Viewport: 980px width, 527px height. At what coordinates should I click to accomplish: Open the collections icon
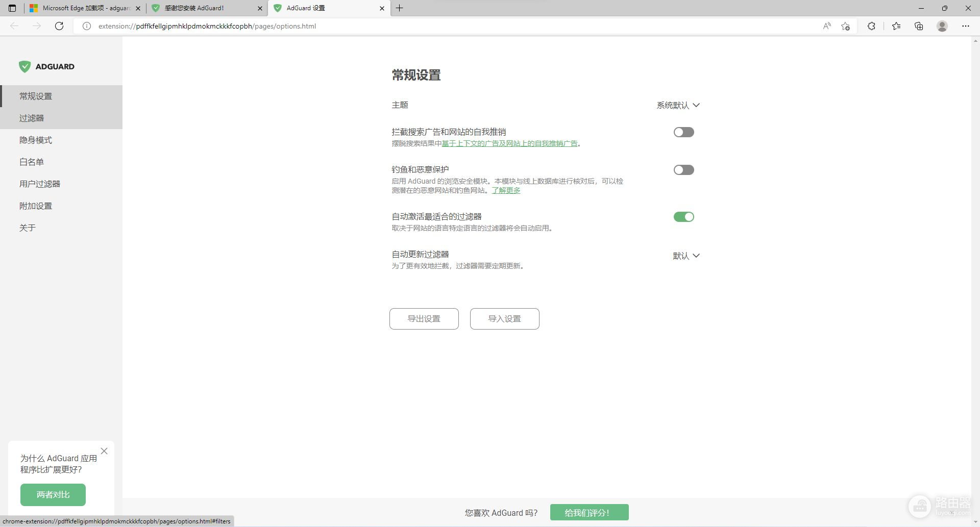tap(919, 26)
